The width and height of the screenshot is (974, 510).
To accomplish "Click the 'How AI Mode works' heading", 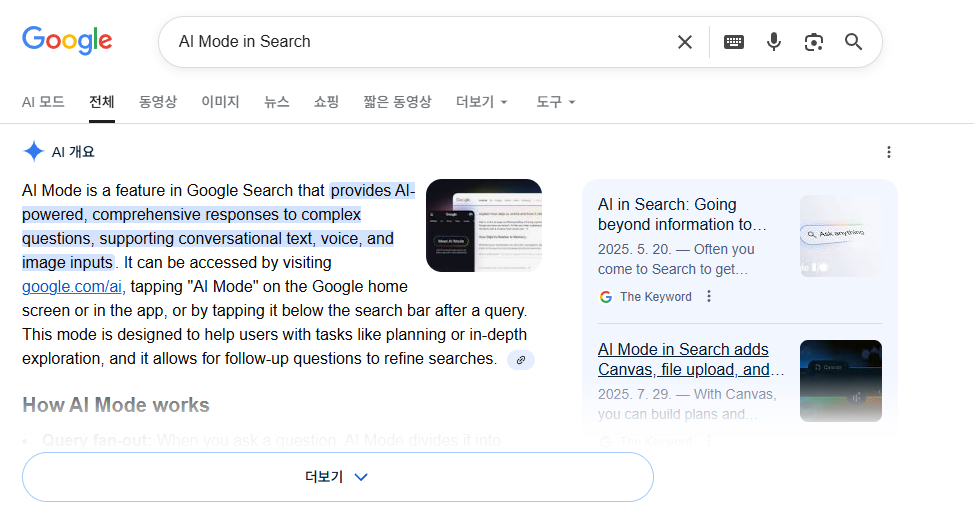I will tap(116, 405).
